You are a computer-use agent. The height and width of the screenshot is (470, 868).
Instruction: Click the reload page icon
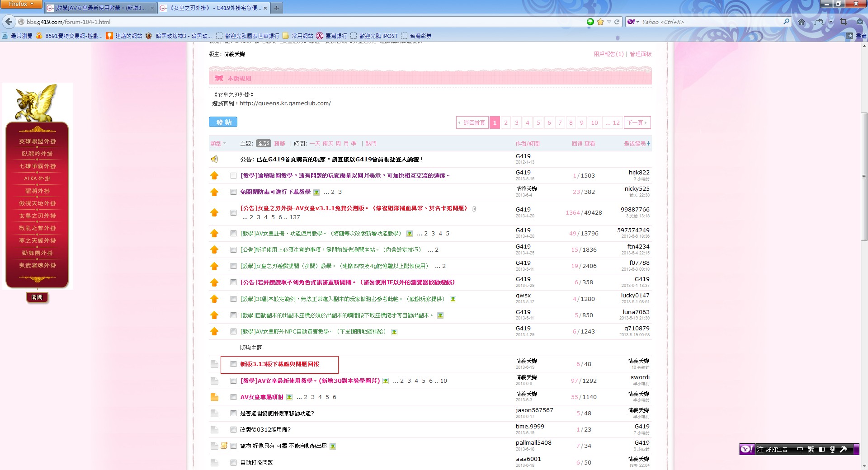(x=617, y=22)
